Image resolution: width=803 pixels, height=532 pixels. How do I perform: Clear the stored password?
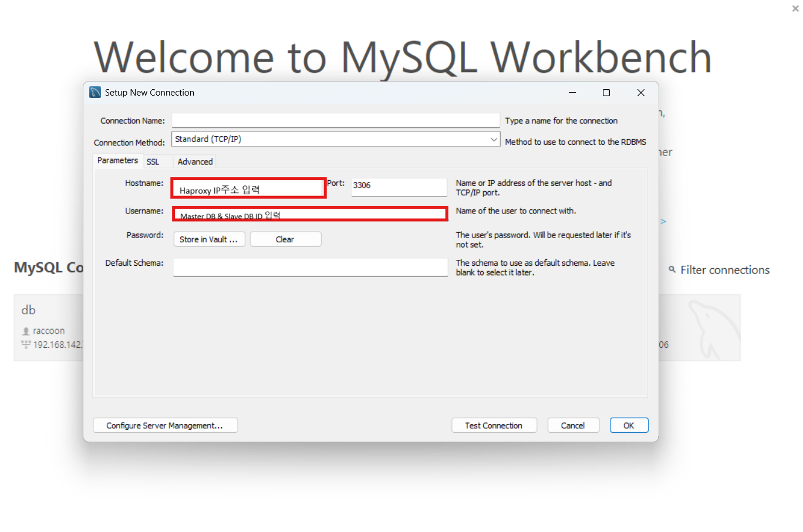point(285,239)
